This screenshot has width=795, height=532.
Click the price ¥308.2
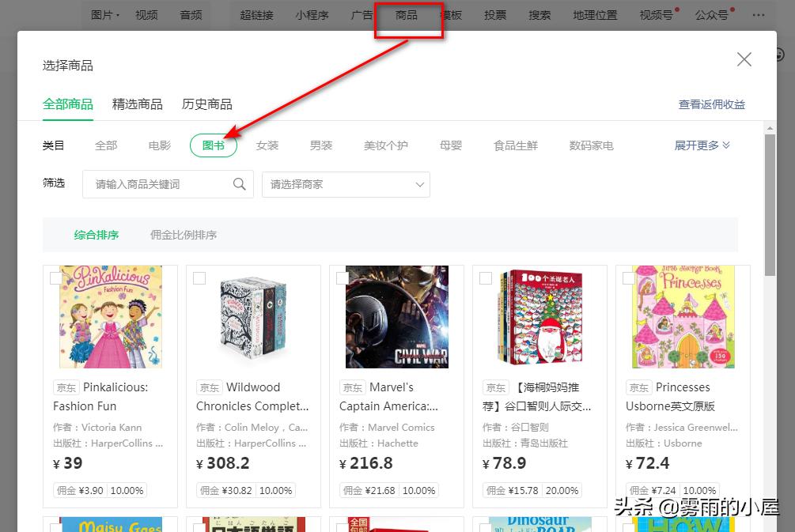[x=223, y=463]
